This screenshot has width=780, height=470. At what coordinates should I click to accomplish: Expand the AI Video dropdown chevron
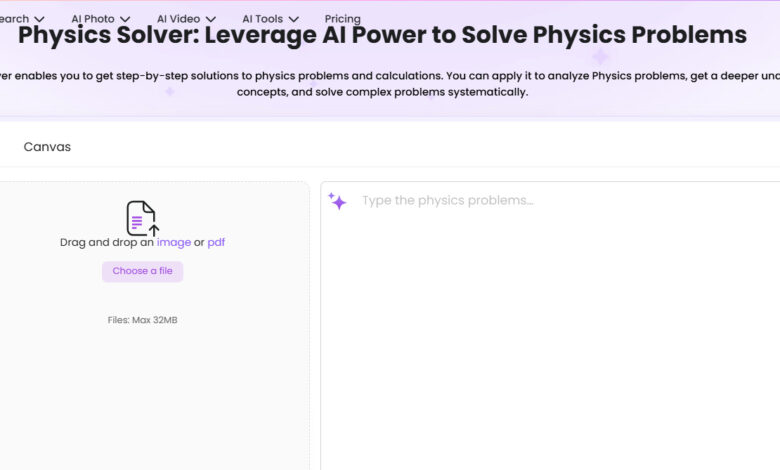tap(211, 19)
